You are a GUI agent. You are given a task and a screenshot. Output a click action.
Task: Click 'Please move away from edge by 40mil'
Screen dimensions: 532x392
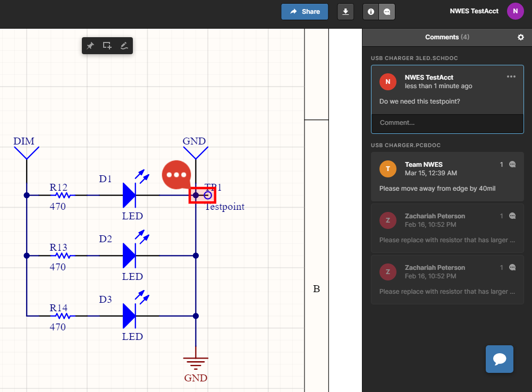pyautogui.click(x=437, y=189)
